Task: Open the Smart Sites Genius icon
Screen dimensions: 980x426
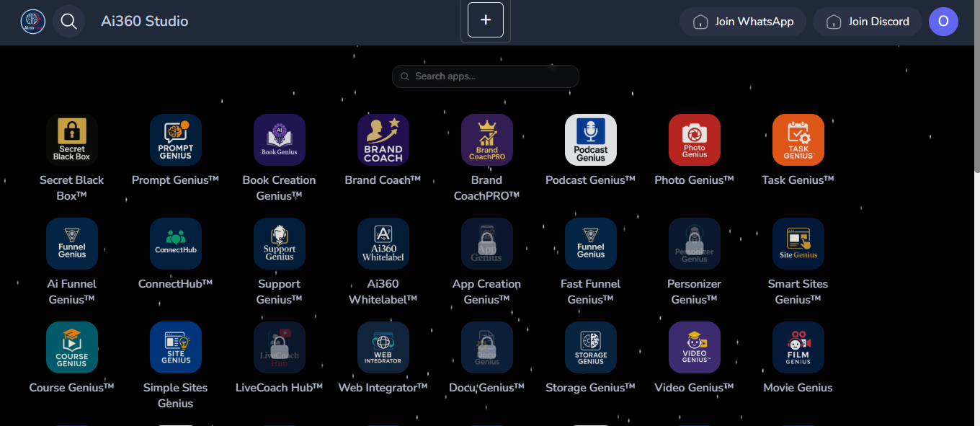Action: pyautogui.click(x=798, y=244)
